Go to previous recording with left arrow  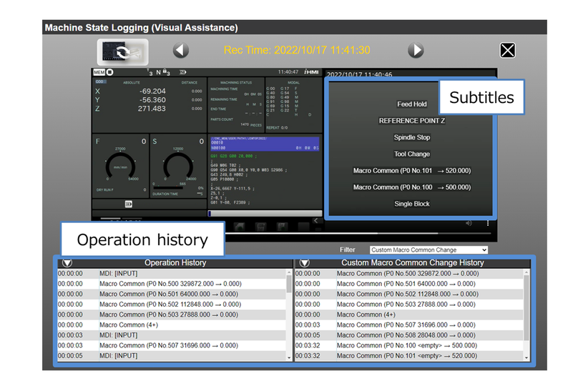point(181,51)
